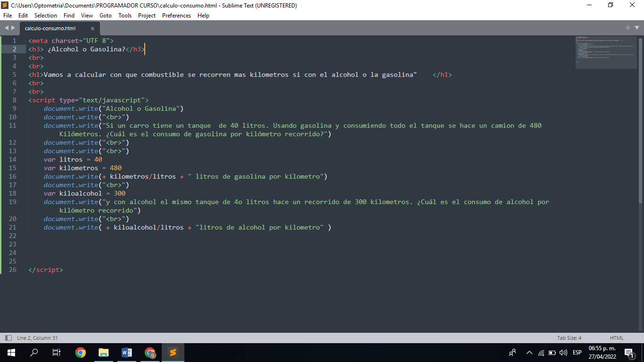Go to previous tab with left arrow

tap(7, 28)
